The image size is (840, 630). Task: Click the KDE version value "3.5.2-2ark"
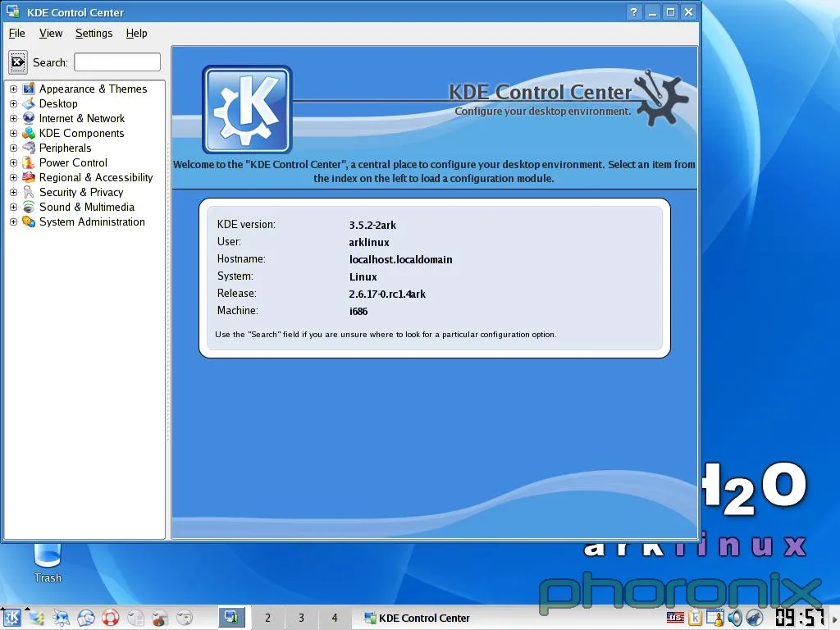click(373, 225)
